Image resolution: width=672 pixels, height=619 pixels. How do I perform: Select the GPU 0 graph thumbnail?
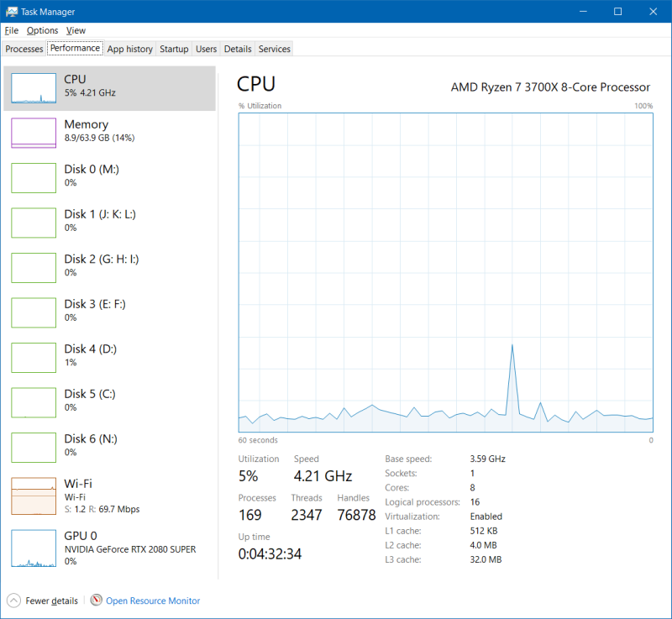tap(34, 548)
